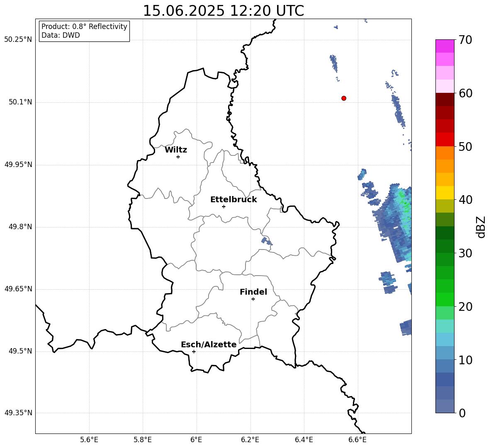The width and height of the screenshot is (491, 448).
Task: Click the 49.8°N latitude label
Action: coord(20,227)
